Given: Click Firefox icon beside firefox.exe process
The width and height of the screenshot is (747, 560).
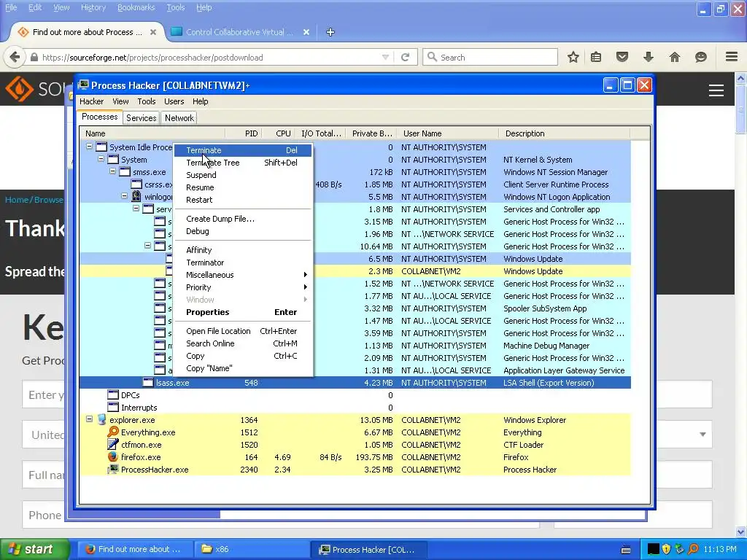Looking at the screenshot, I should click(x=113, y=456).
